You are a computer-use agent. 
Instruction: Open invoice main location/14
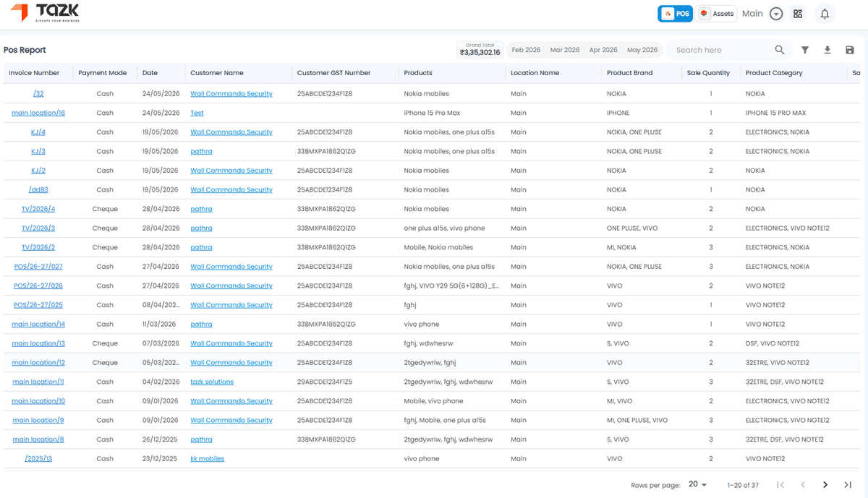[x=38, y=325]
